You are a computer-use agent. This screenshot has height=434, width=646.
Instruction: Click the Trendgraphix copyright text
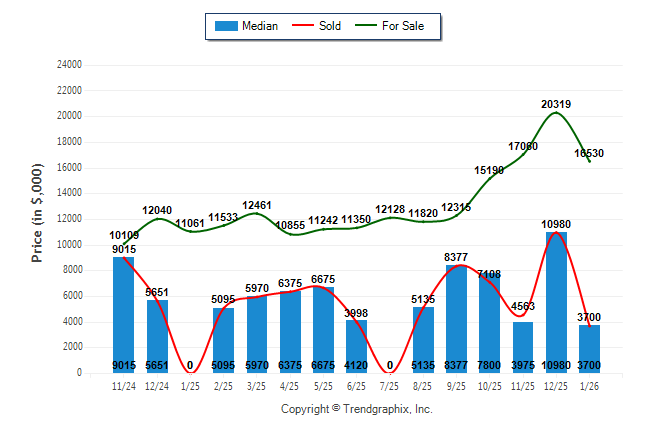point(356,409)
